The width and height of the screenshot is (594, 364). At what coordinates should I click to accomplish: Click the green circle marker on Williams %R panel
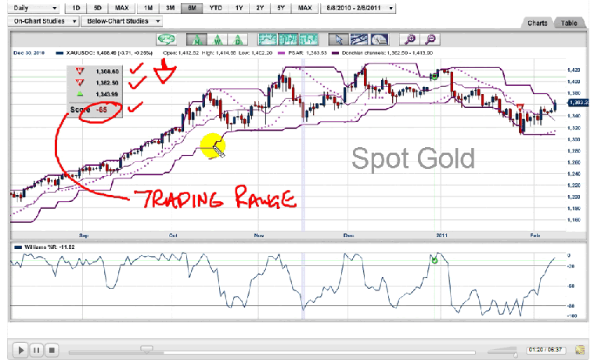point(434,261)
